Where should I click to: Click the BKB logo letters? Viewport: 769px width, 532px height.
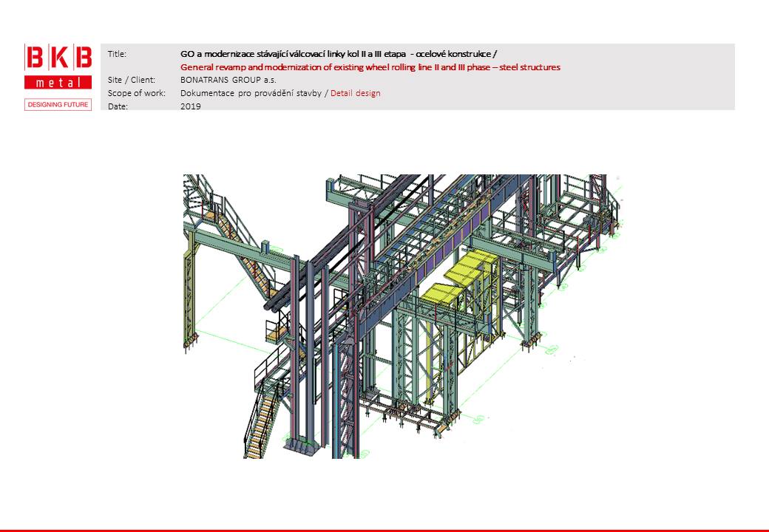click(x=58, y=58)
